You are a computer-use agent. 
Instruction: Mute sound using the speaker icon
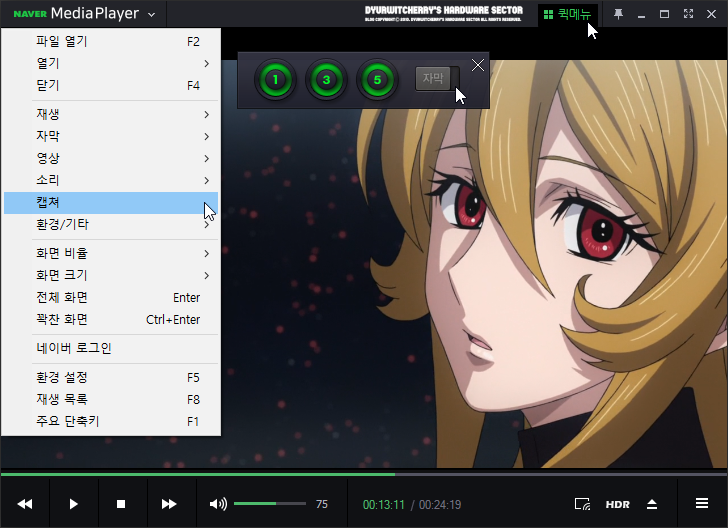218,504
